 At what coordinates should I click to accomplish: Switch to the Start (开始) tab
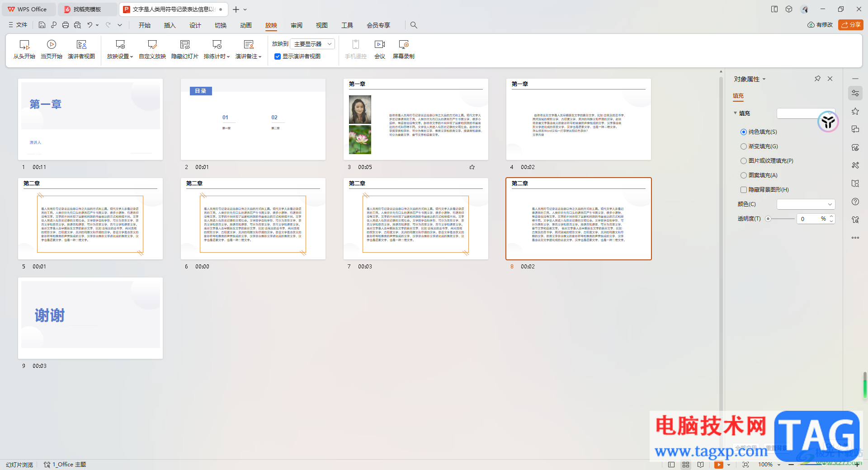click(145, 25)
